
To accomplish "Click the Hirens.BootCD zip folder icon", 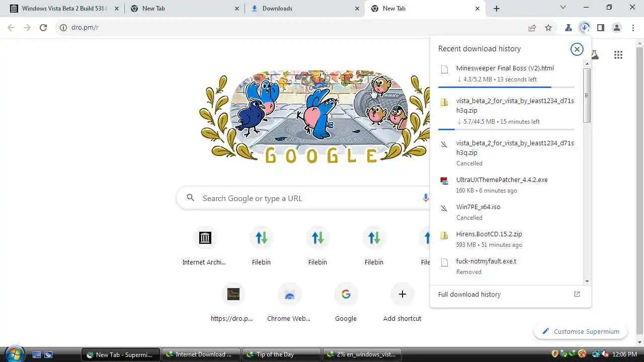I will (x=444, y=235).
